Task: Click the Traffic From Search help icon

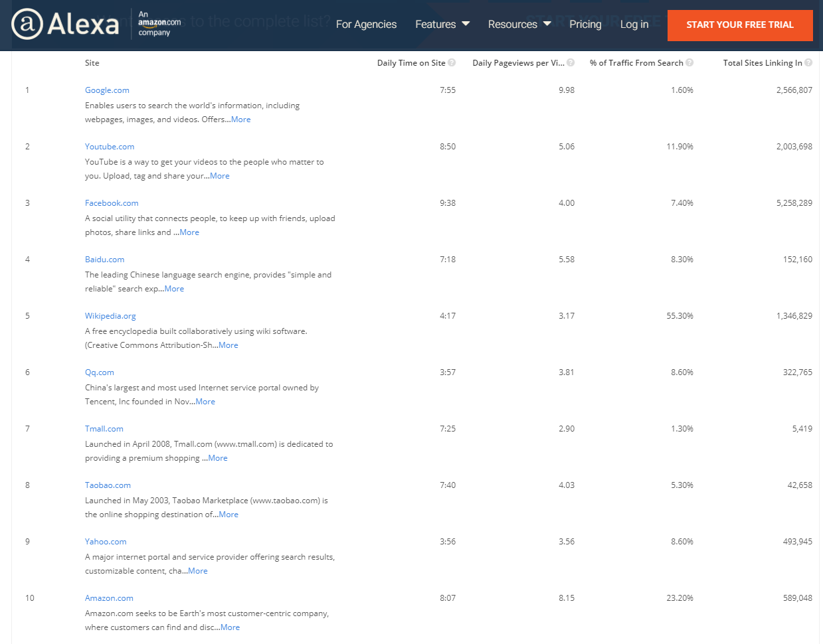Action: (689, 62)
